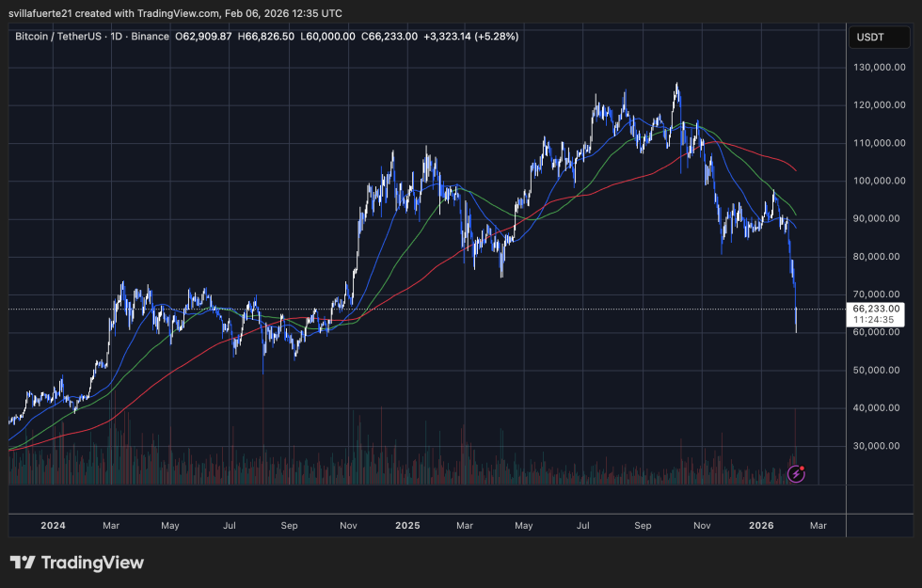Open the Binance exchange entry in the legend

click(x=151, y=37)
